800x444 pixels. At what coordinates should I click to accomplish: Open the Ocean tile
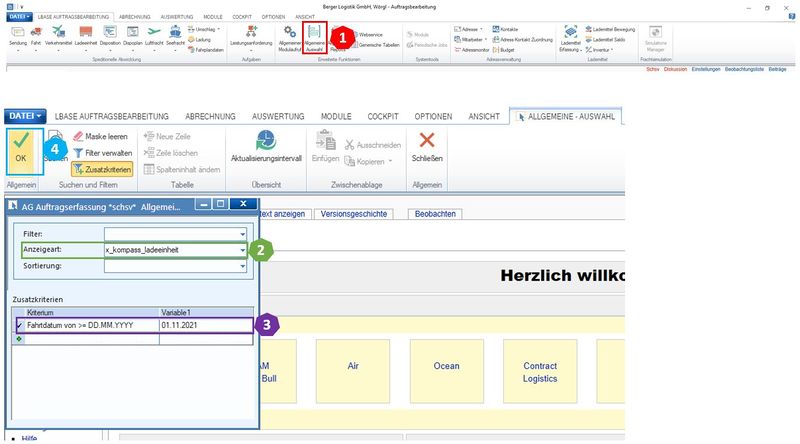pyautogui.click(x=446, y=371)
